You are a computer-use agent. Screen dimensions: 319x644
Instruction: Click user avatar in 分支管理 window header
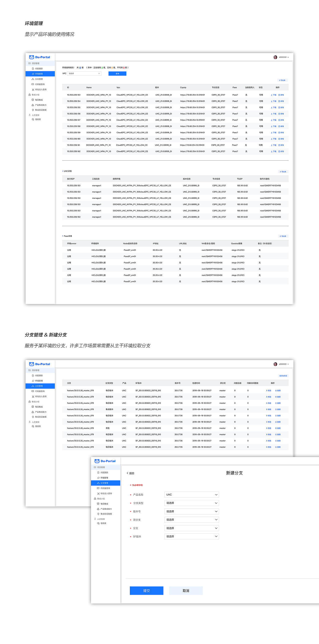click(x=275, y=364)
